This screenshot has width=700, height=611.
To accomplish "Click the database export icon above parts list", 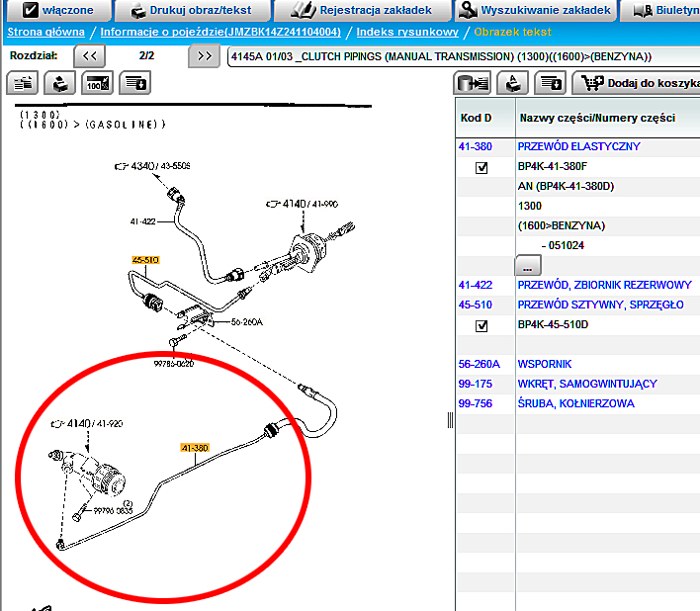I will [x=473, y=84].
